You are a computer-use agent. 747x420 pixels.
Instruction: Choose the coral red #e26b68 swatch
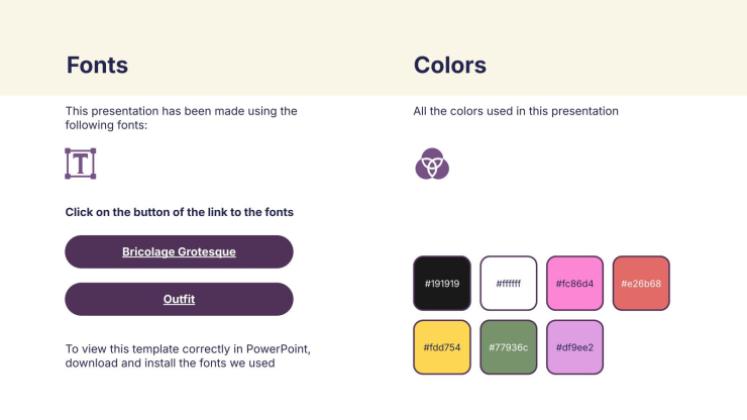641,283
